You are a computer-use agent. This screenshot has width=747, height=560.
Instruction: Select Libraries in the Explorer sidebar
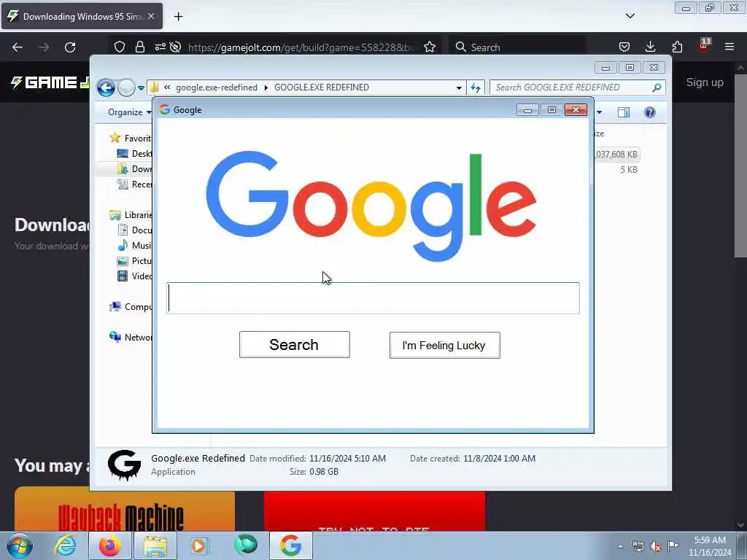(x=130, y=215)
